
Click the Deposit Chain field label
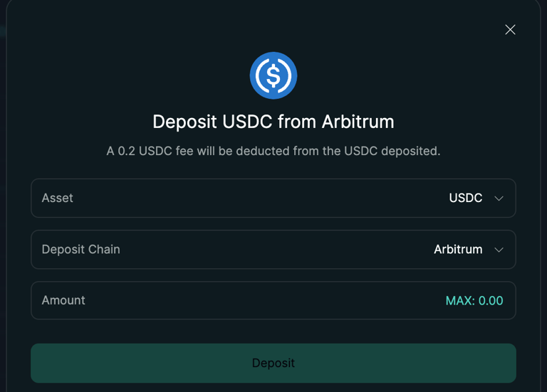pos(80,249)
